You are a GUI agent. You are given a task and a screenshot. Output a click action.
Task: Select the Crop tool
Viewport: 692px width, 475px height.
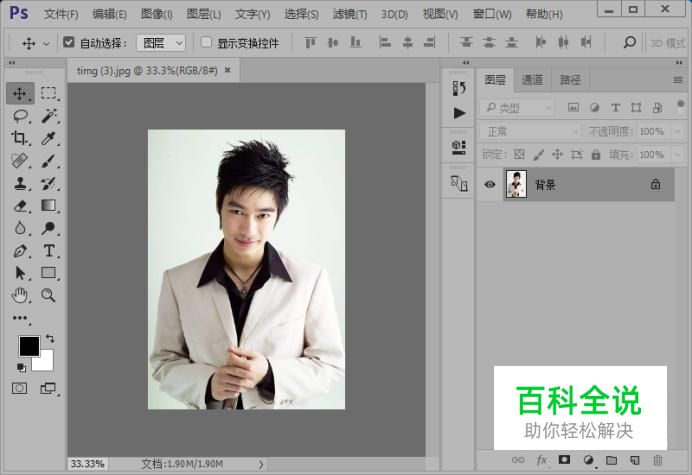[19, 138]
